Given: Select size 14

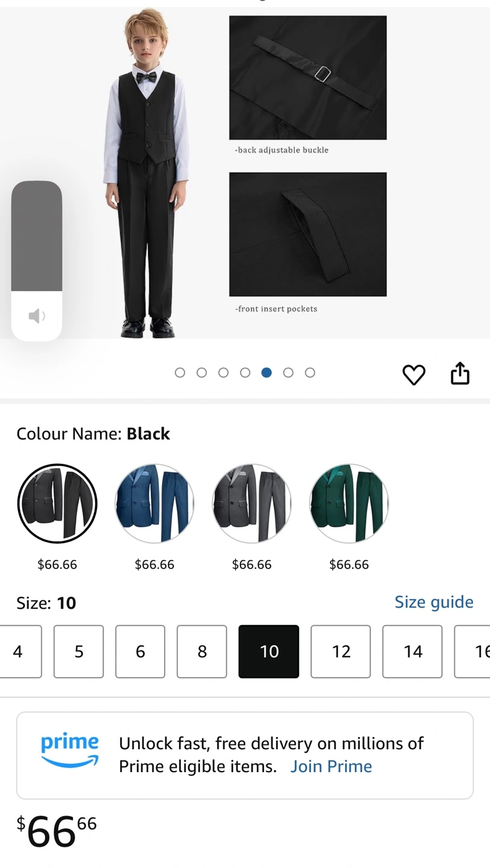Looking at the screenshot, I should tap(412, 652).
